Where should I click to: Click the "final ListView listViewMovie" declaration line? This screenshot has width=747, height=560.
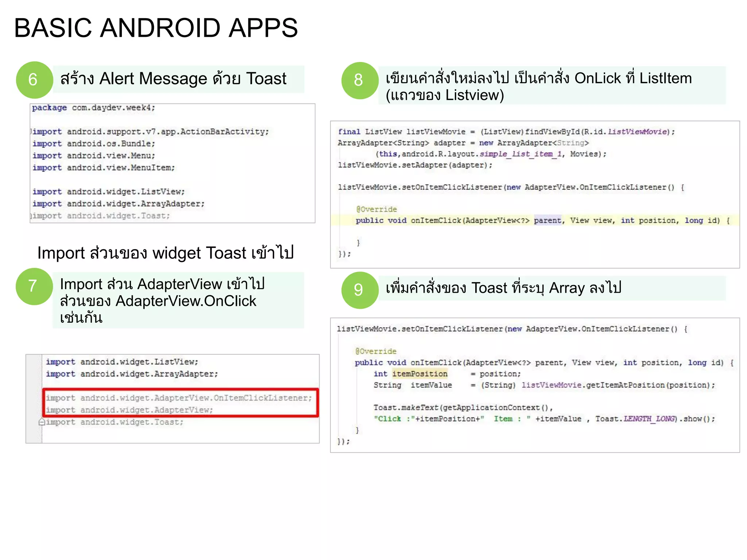[x=506, y=132]
